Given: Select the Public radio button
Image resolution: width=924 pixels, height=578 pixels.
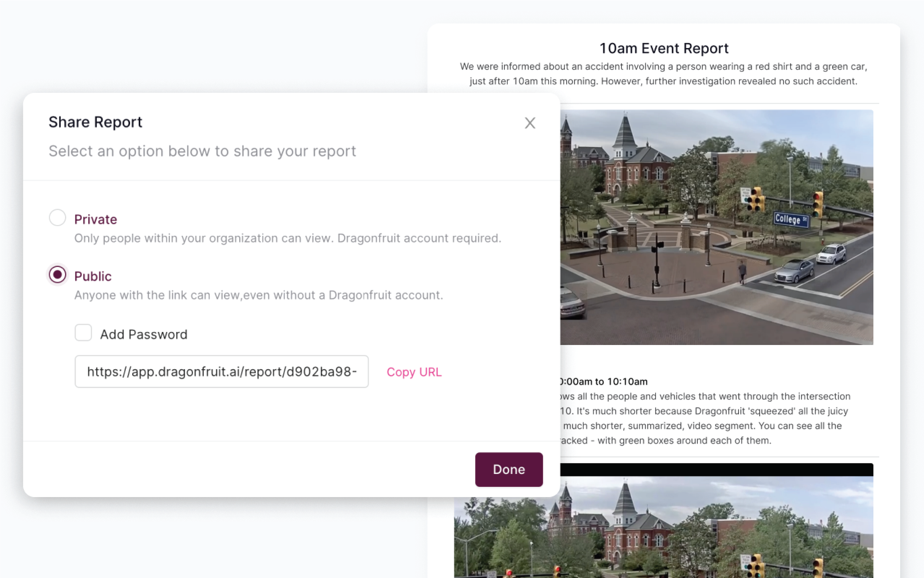Looking at the screenshot, I should click(x=57, y=275).
